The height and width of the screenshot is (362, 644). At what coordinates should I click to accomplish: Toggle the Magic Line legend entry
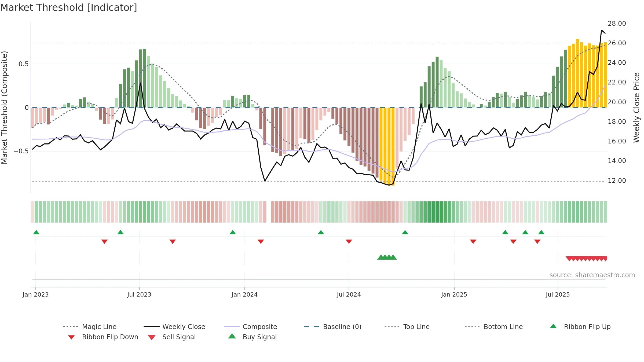tap(90, 327)
